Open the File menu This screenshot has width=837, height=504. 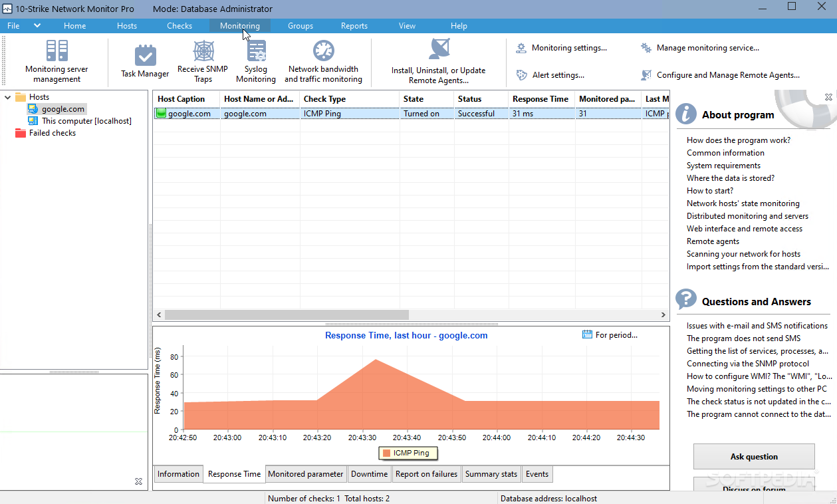[x=13, y=25]
